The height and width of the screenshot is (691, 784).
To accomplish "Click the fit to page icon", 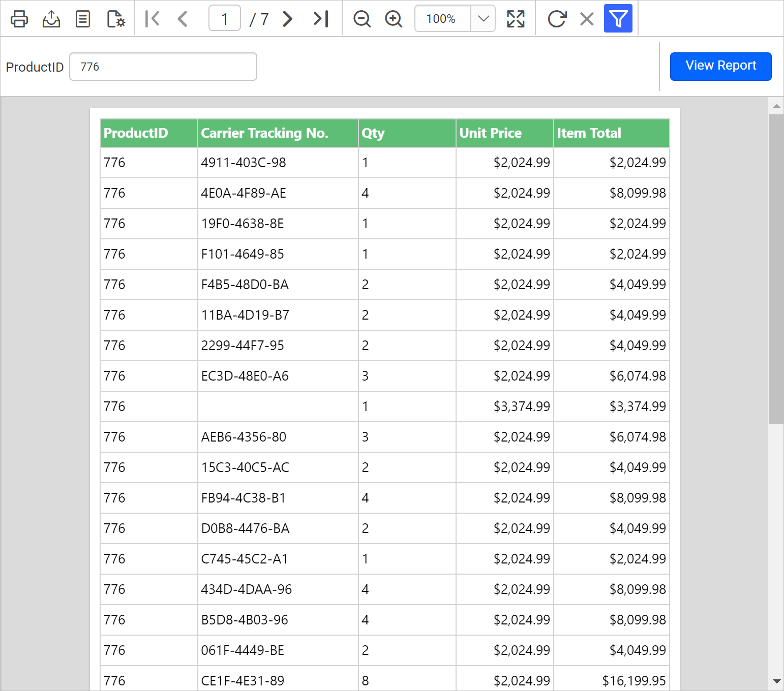I will coord(516,19).
